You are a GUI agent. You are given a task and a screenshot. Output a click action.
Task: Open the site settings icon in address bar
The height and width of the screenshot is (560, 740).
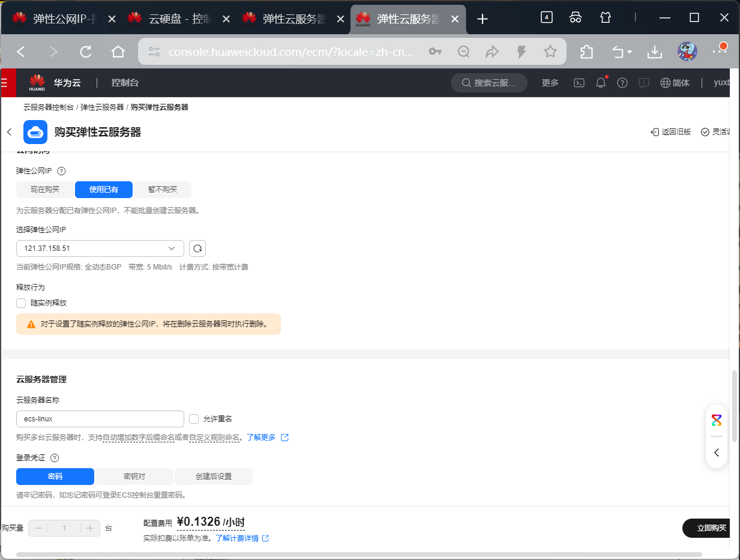pos(154,52)
